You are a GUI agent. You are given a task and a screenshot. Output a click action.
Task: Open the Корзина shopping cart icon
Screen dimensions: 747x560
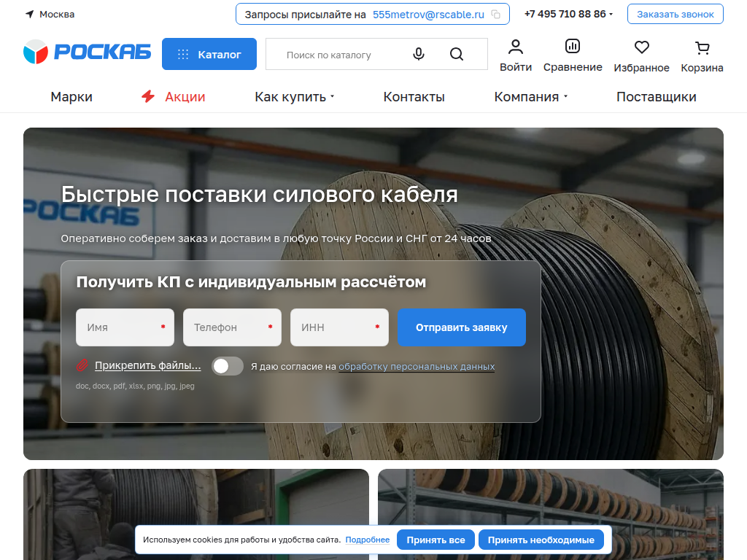(x=702, y=47)
